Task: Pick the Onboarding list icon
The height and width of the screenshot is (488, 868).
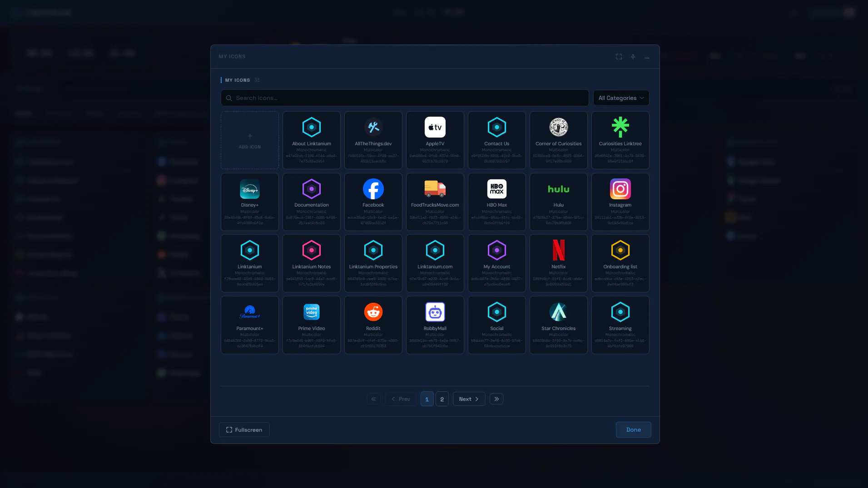Action: coord(620,263)
